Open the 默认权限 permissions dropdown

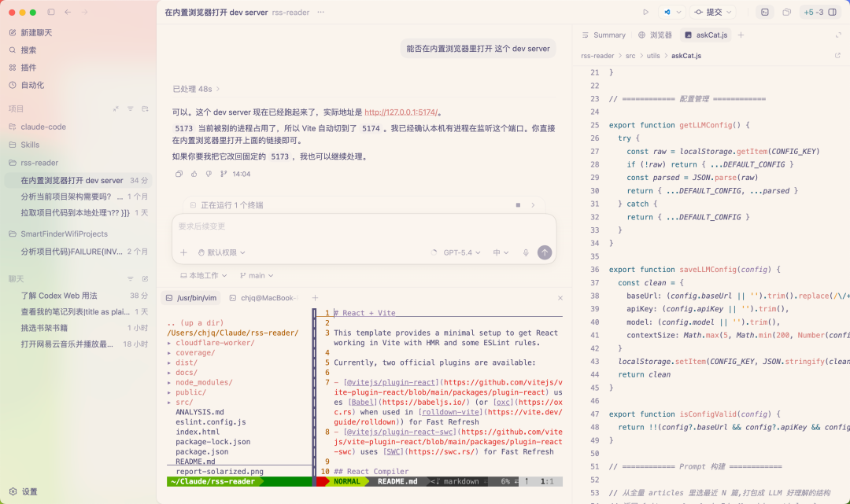coord(222,252)
